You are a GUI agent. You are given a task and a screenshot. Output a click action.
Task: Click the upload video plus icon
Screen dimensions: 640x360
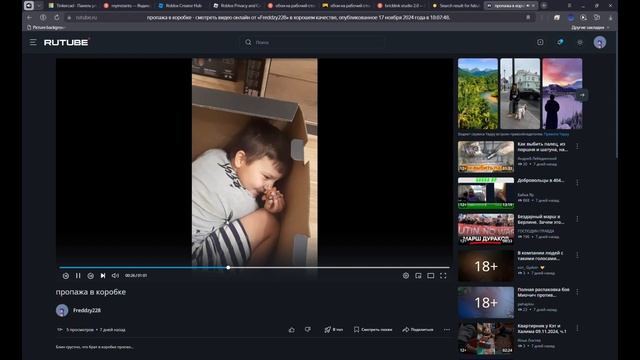(540, 42)
